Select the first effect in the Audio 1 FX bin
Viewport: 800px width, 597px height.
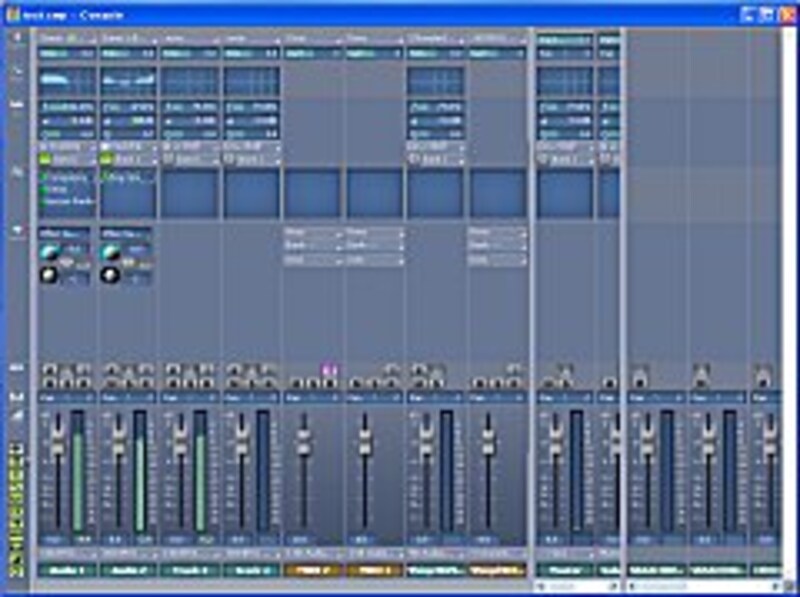click(x=67, y=178)
